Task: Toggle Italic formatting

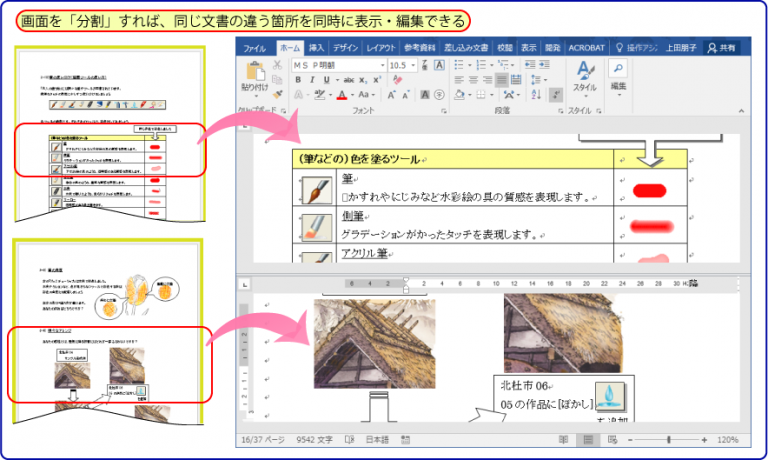Action: click(312, 80)
